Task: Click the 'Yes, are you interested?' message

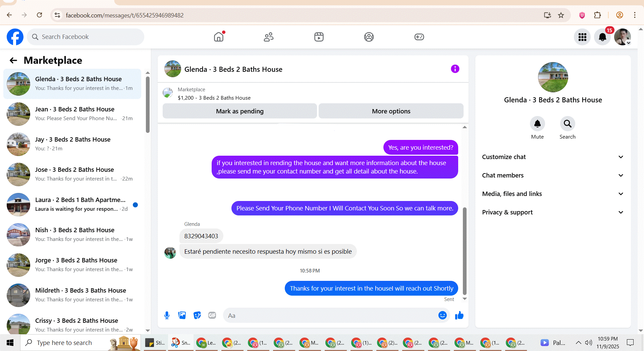Action: (x=421, y=148)
